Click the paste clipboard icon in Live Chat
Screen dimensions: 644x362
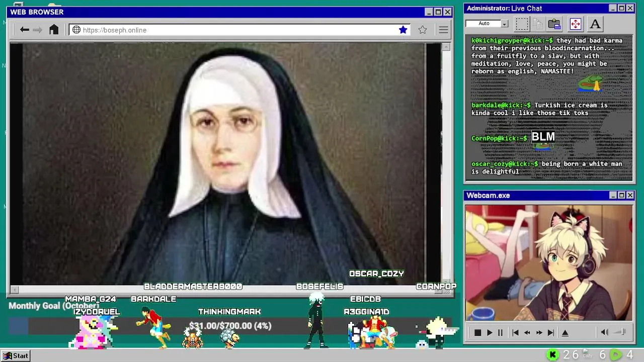tap(554, 24)
